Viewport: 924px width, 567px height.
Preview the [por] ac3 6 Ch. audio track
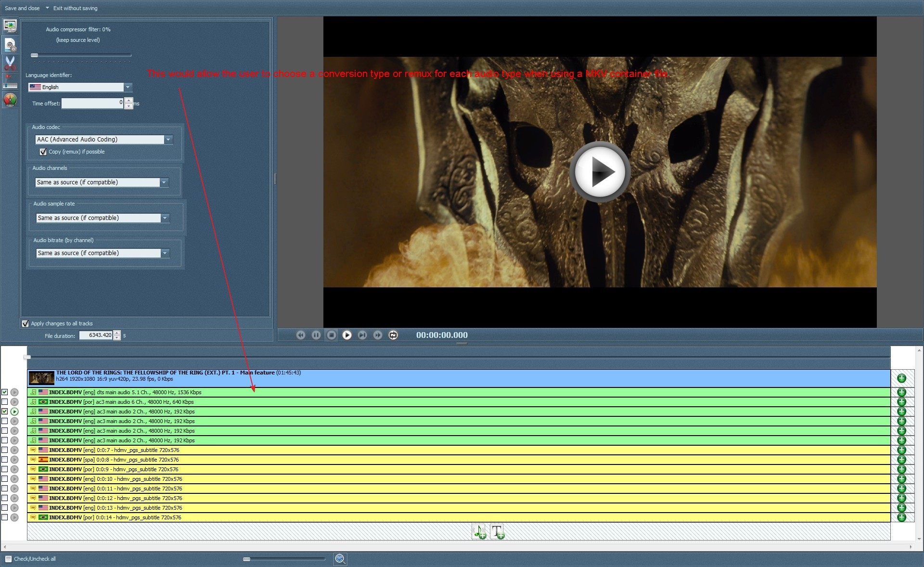[14, 402]
